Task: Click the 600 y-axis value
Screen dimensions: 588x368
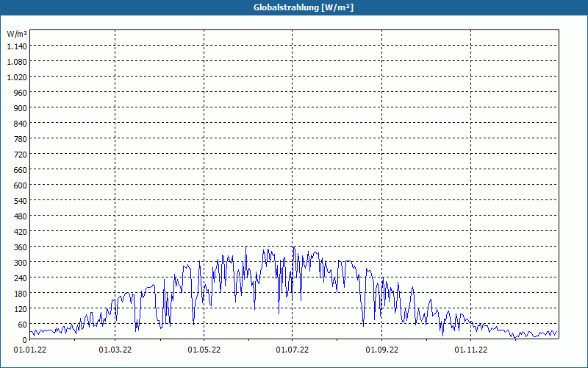Action: (21, 185)
